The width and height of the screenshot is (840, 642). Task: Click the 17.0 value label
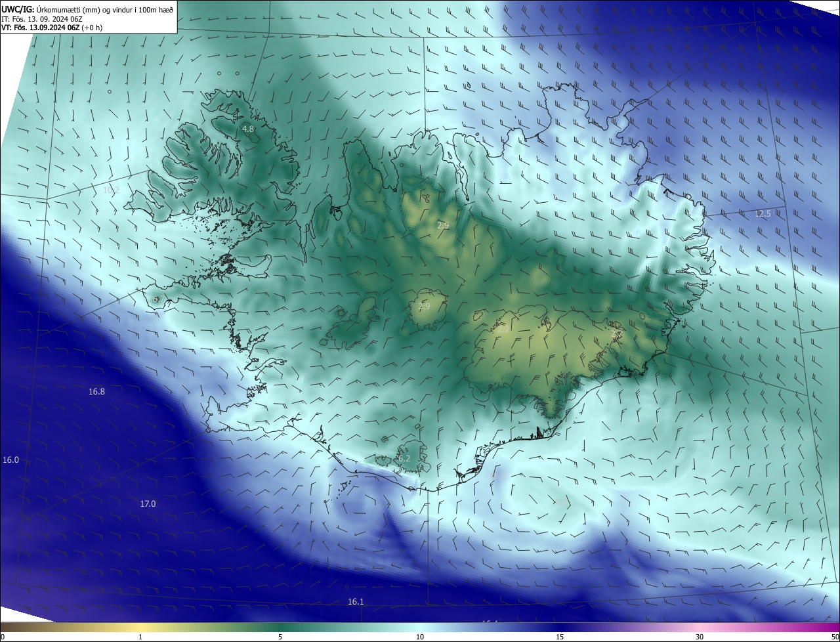[x=148, y=504]
